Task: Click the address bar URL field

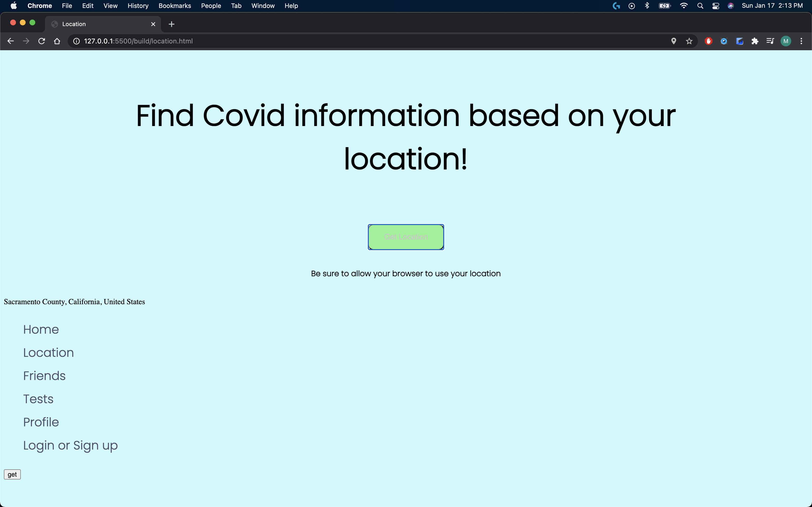Action: click(x=302, y=41)
